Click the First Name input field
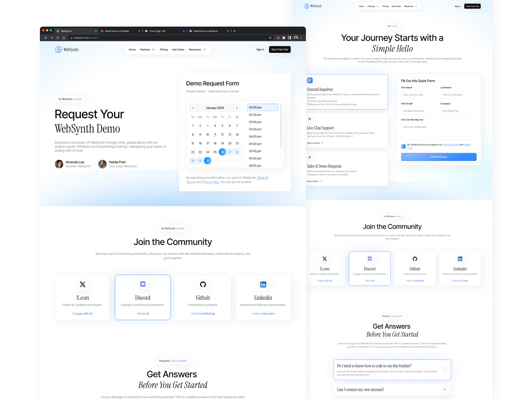 click(419, 95)
